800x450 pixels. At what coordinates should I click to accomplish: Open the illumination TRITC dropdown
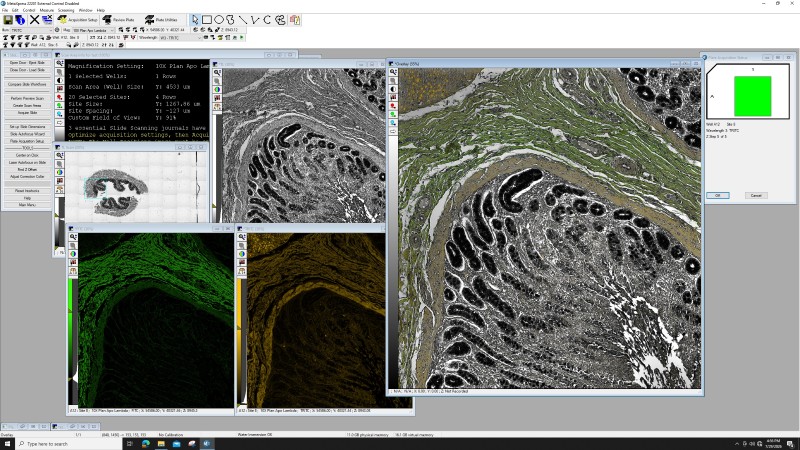click(x=31, y=30)
